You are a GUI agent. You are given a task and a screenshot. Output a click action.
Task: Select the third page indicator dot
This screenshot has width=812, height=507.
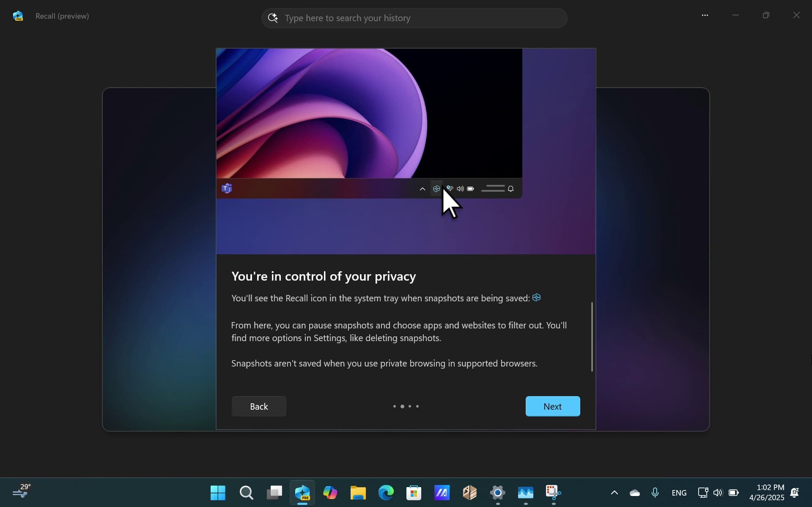click(x=410, y=406)
